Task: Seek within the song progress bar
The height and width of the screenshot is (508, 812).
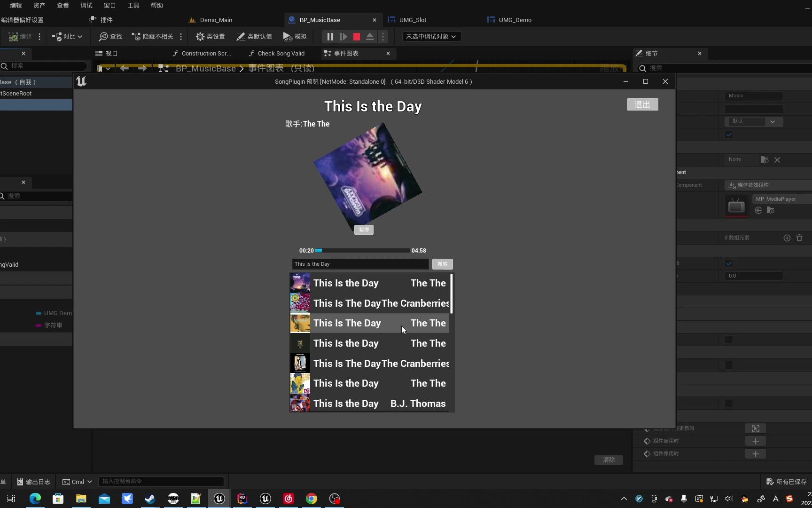Action: (x=362, y=251)
